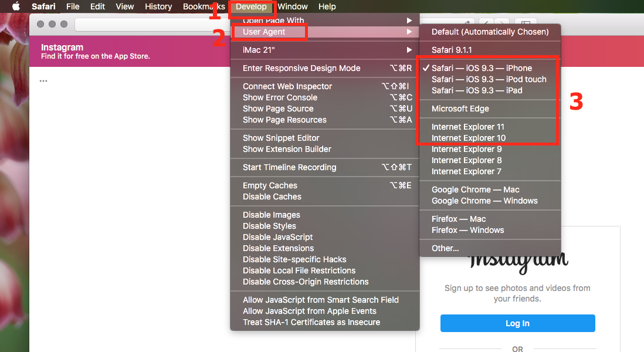Click the Log In button
The width and height of the screenshot is (644, 352).
click(517, 323)
